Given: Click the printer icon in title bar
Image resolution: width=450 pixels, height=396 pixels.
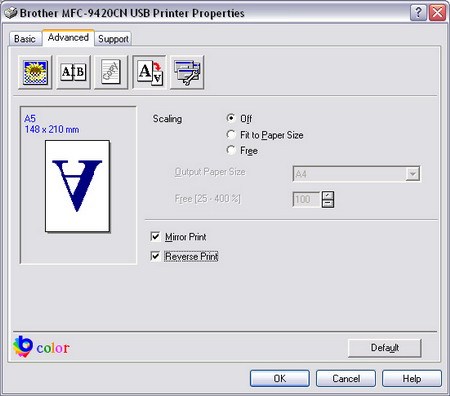Looking at the screenshot, I should [x=11, y=13].
